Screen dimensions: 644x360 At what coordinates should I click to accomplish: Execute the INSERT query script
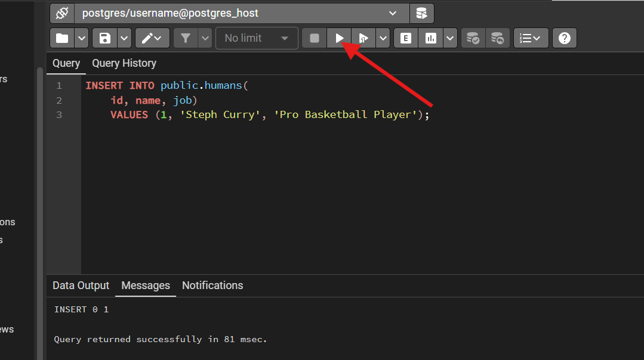click(x=339, y=38)
